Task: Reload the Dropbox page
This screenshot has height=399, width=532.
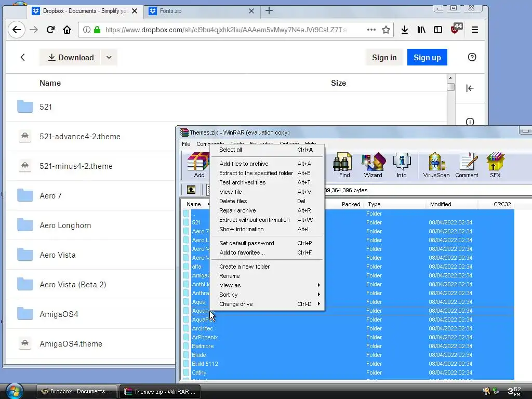Action: [x=50, y=30]
